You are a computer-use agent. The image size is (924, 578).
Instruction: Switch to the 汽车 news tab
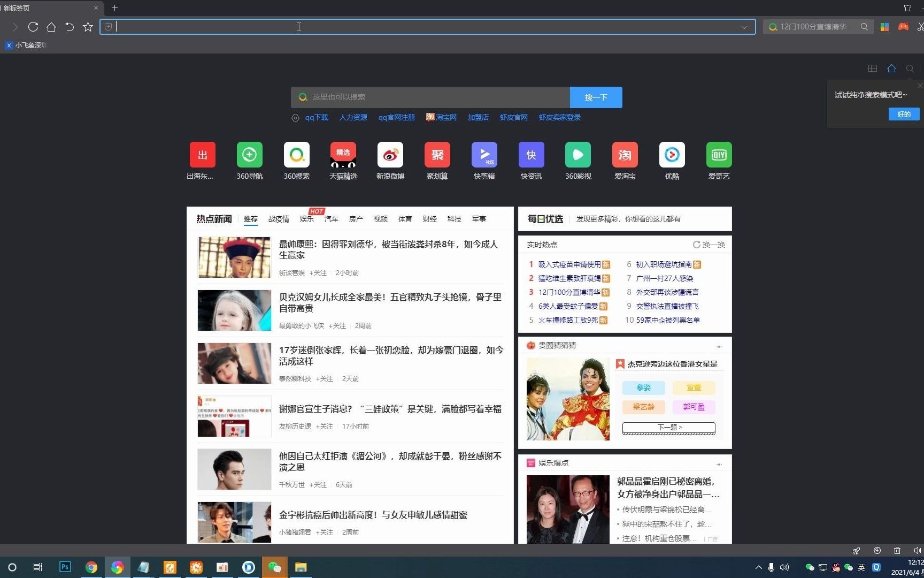[x=332, y=219]
